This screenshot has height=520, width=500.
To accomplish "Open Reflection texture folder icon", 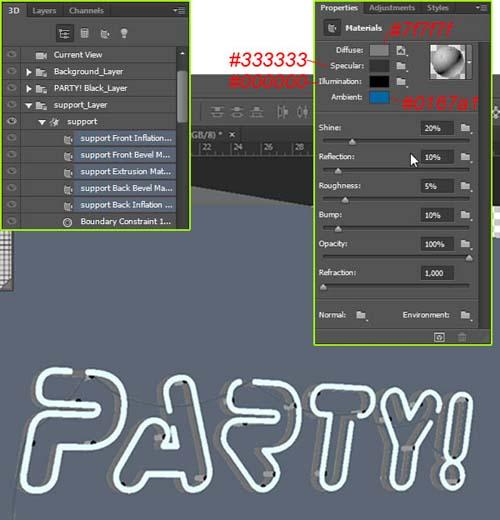I will [466, 157].
